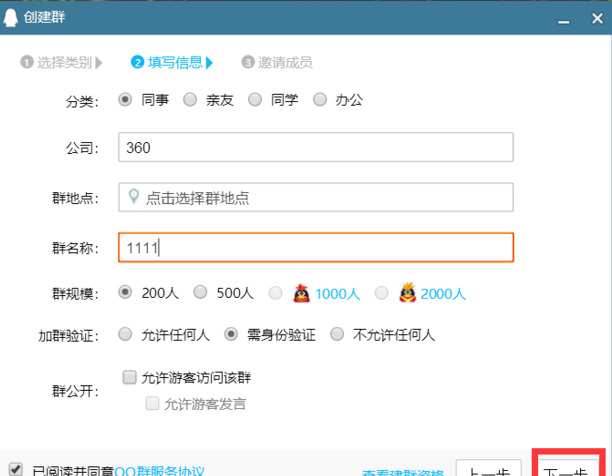The height and width of the screenshot is (476, 612).
Task: Select the 同学 category radio button
Action: [255, 99]
